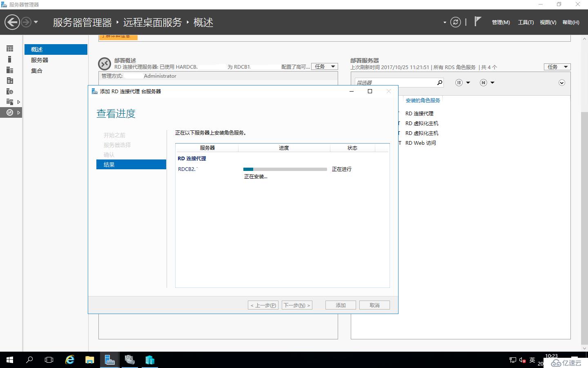Screen dimensions: 588x368
Task: Open Task View on the taskbar
Action: [49, 360]
